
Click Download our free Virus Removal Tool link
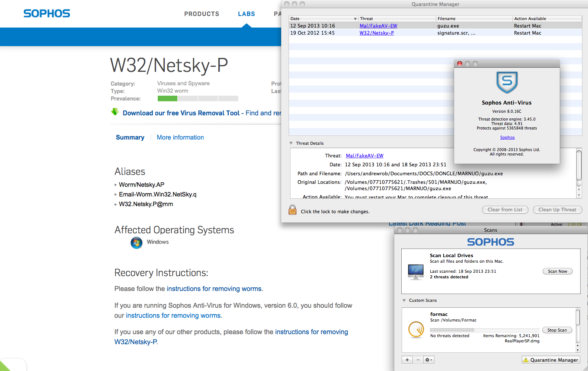tap(181, 113)
